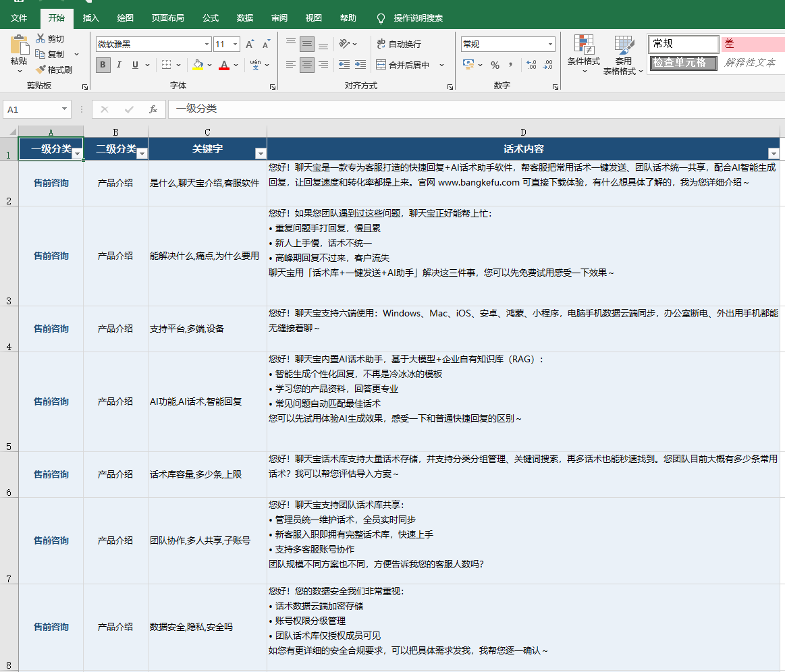785x672 pixels.
Task: Open the filter dropdown for 关键字
Action: click(261, 154)
